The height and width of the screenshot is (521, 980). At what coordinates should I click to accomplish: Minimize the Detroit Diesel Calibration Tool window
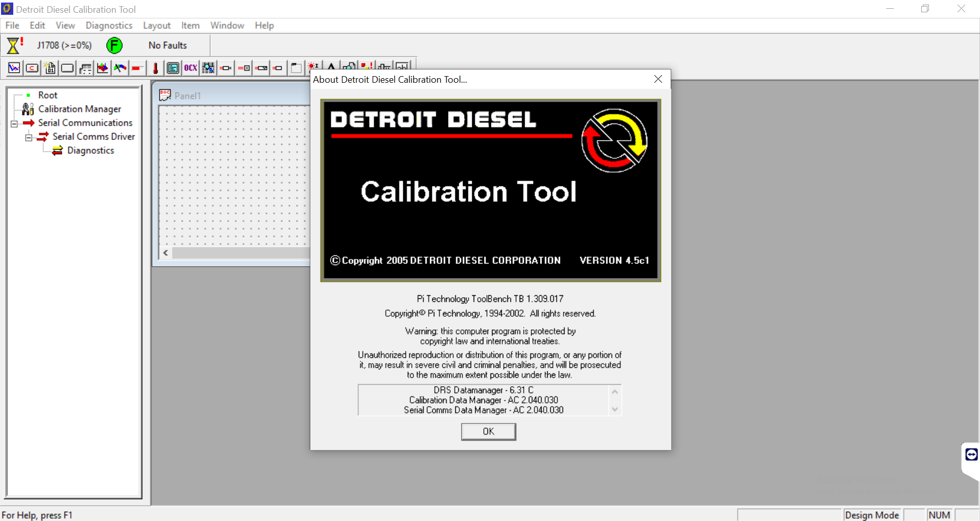pos(890,9)
